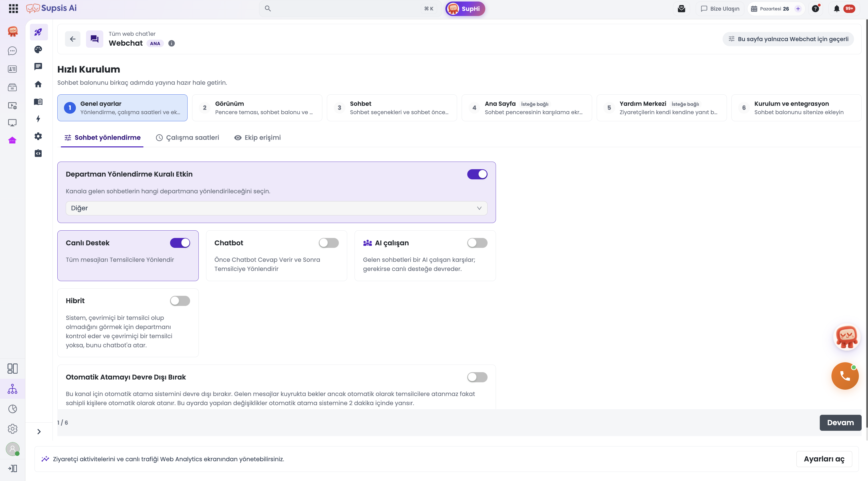Click the rocket quick setup icon

tap(38, 32)
